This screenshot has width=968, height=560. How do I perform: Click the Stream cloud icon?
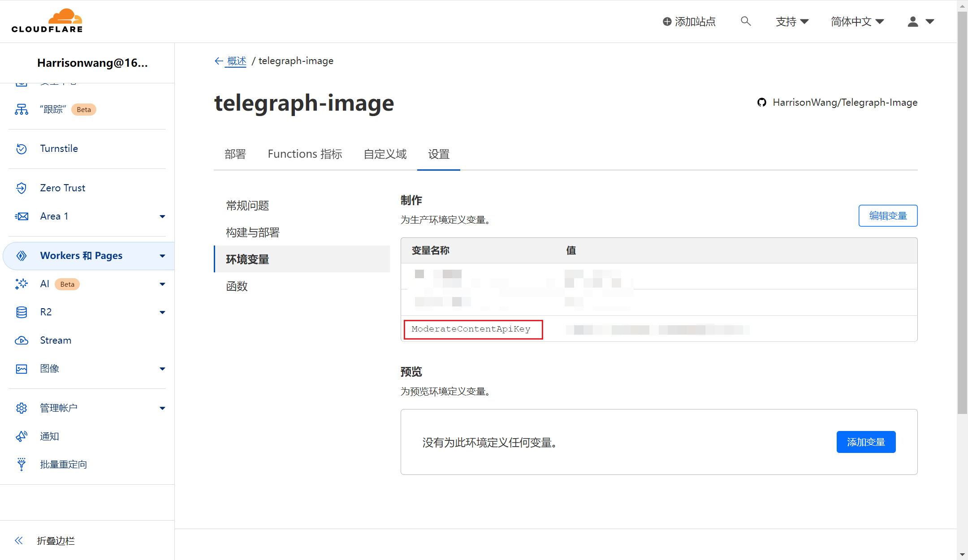(22, 340)
